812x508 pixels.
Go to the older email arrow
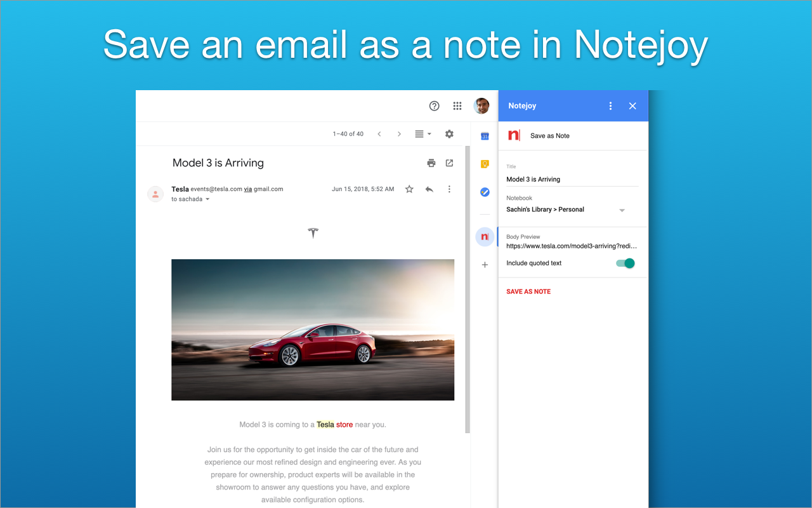pyautogui.click(x=399, y=134)
